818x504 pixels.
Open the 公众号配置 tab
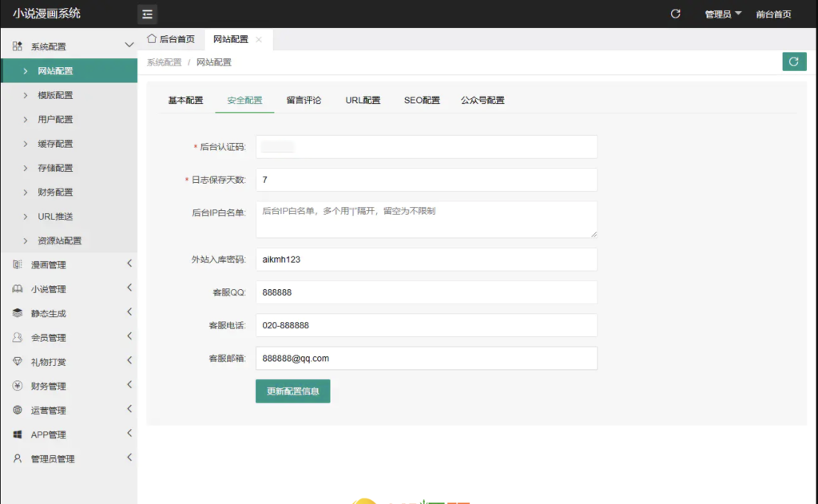[x=482, y=101]
